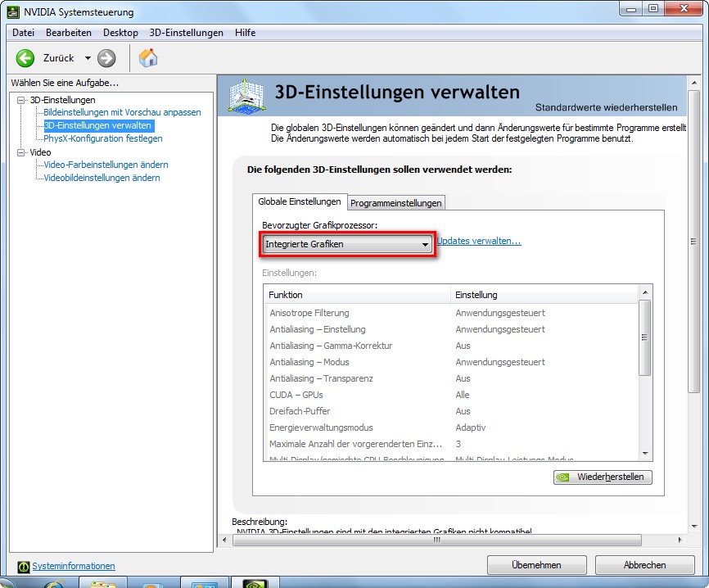Open the Desktop menu
This screenshot has height=588, width=709.
(x=120, y=33)
